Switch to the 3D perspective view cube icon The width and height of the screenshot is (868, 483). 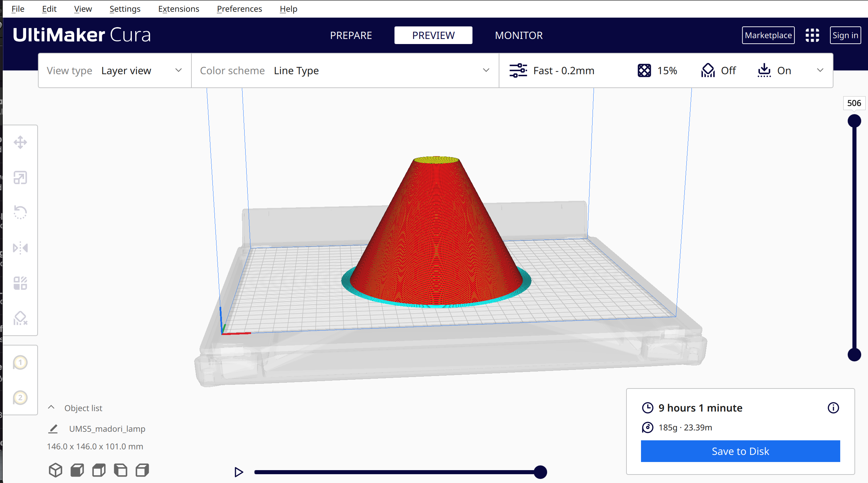tap(56, 470)
